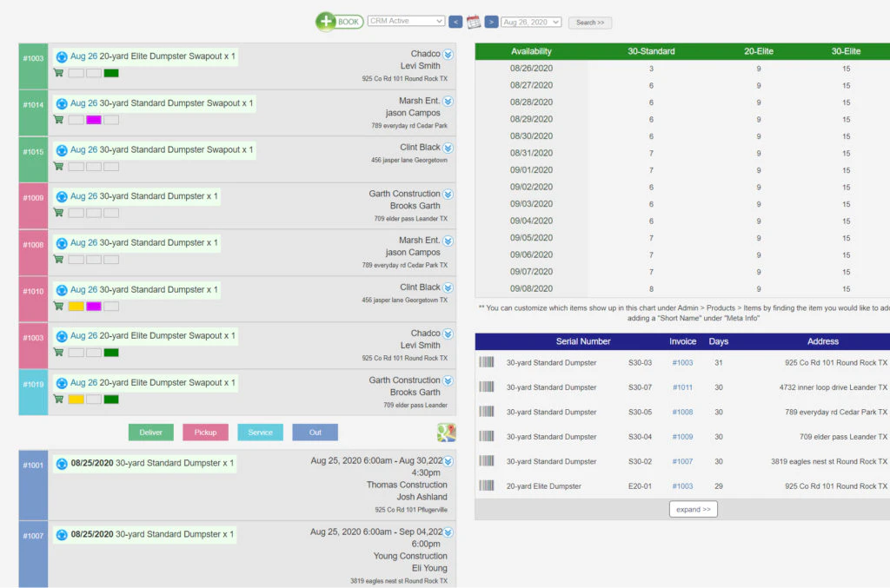Click the barcode icon beside serial E20-01

pos(485,486)
